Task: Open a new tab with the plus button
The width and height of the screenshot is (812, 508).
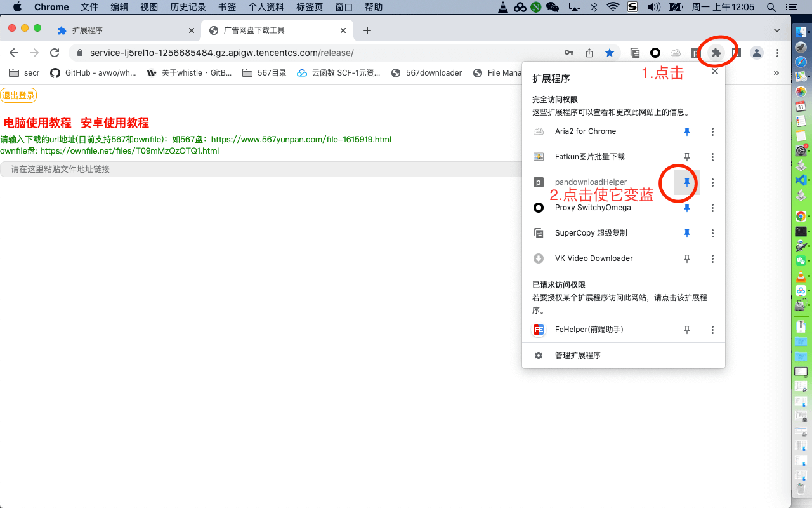Action: (x=367, y=30)
